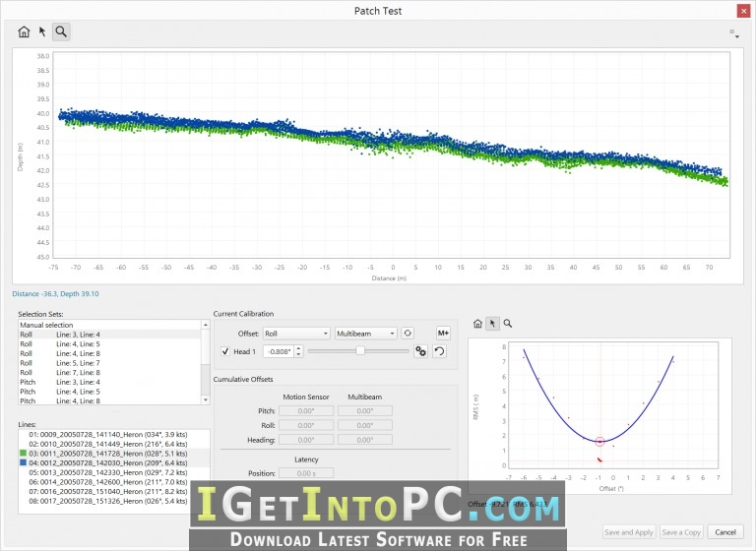Viewport: 756px width, 551px height.
Task: Click the home view icon above depth plot
Action: (24, 31)
